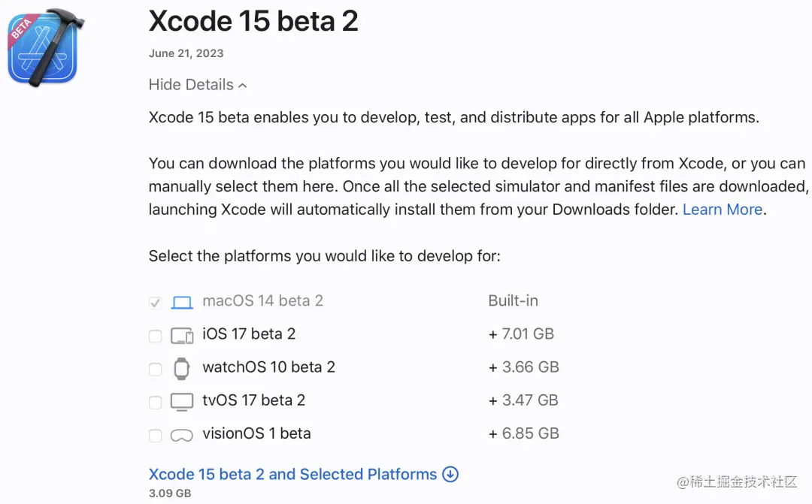Image resolution: width=812 pixels, height=504 pixels.
Task: Click the tvOS television platform icon
Action: tap(182, 402)
